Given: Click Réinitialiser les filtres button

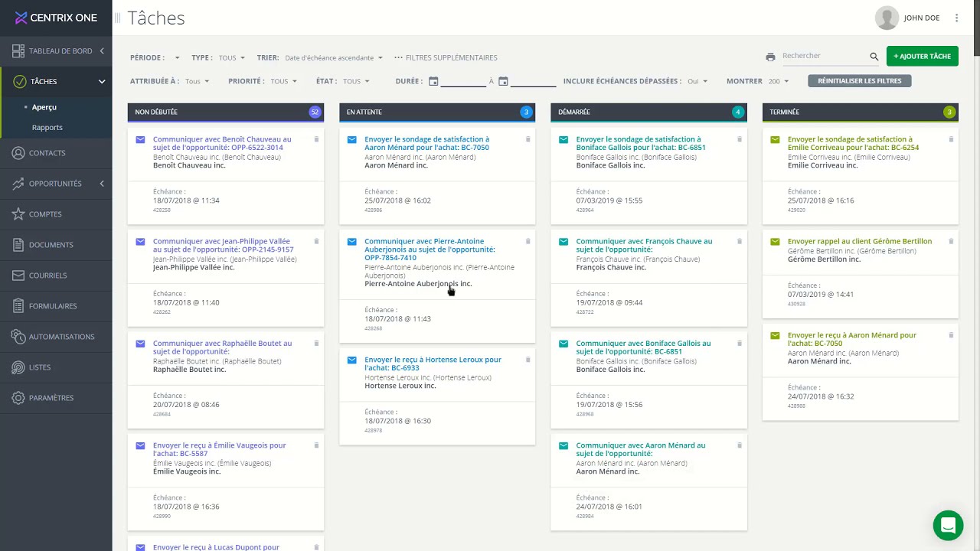Looking at the screenshot, I should coord(860,81).
